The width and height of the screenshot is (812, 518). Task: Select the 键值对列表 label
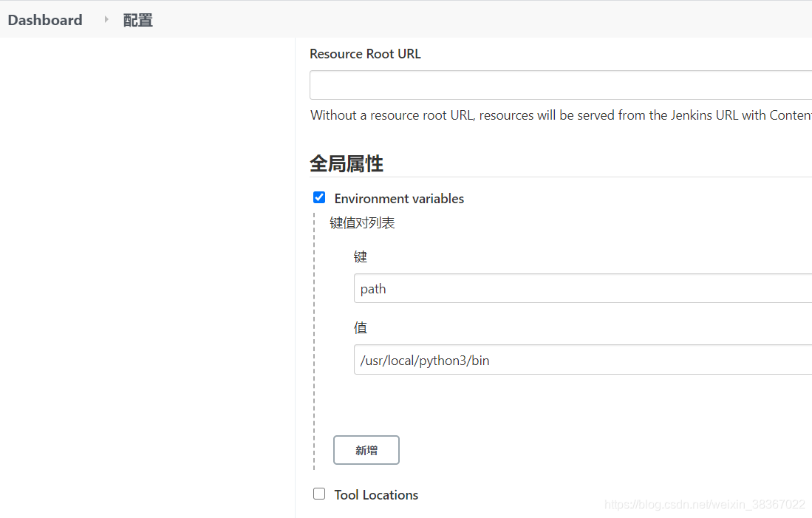click(362, 222)
